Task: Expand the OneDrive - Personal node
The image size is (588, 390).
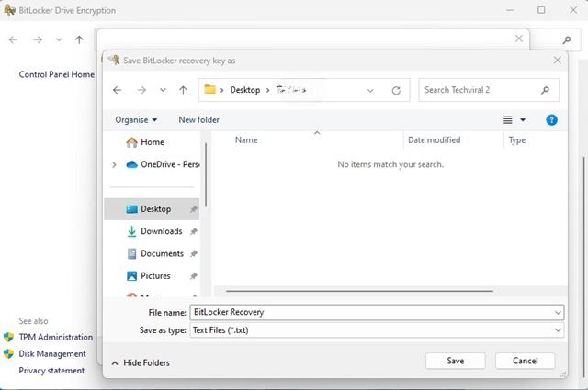Action: click(114, 164)
